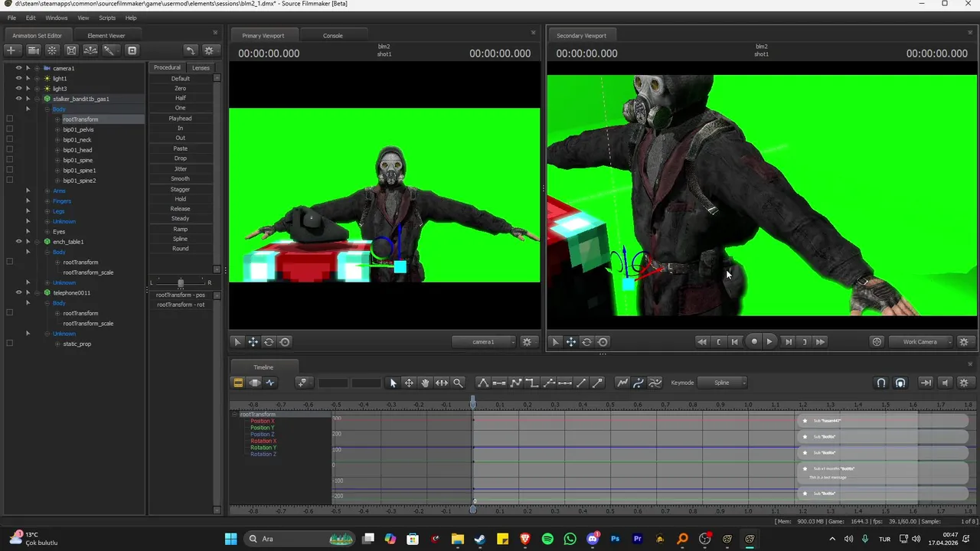The image size is (980, 551).
Task: Apply the Playhead procedural preset
Action: click(x=181, y=119)
